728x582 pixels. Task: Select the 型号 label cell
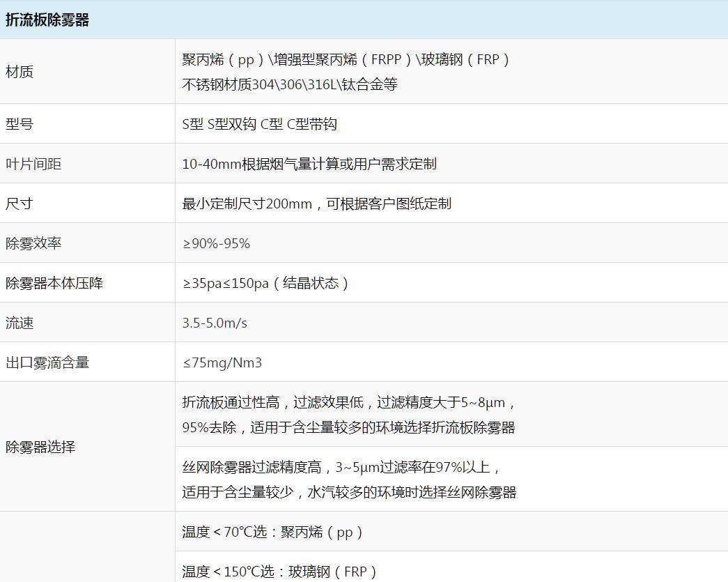[20, 124]
